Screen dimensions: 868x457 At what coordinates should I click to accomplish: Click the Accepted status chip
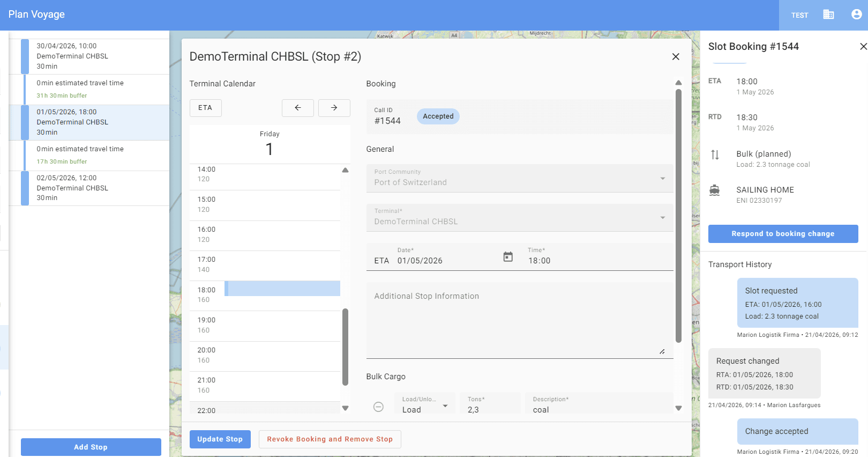click(438, 116)
